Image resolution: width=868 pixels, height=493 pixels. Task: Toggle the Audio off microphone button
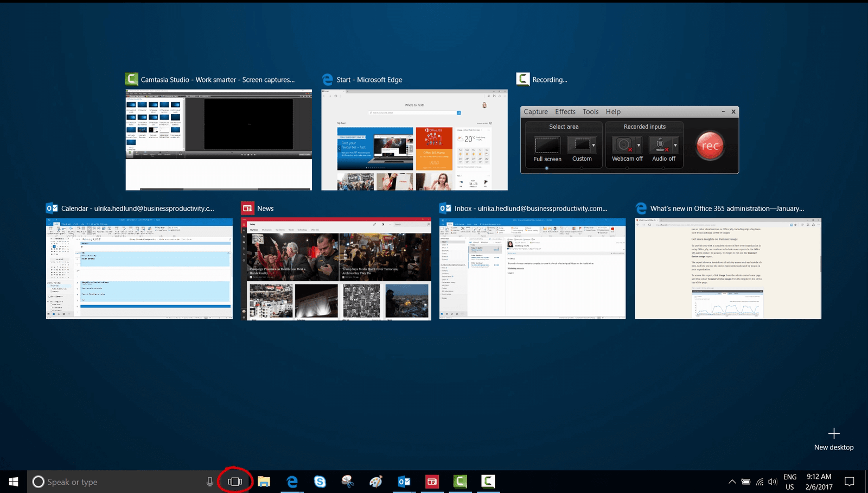point(660,146)
